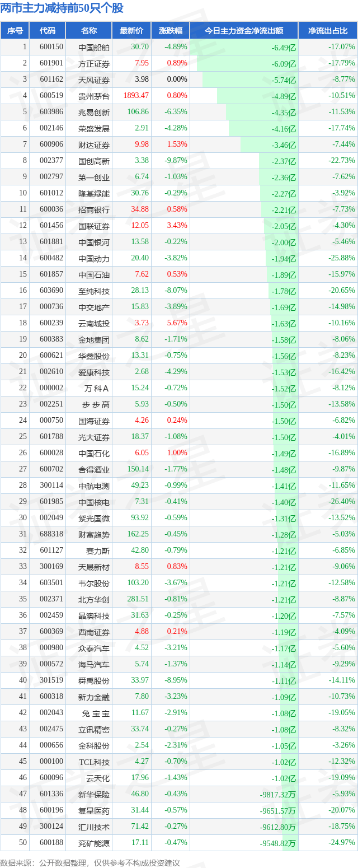Viewport: 358px width, 868px height.
Task: Select stock code 000656
Action: 51,745
